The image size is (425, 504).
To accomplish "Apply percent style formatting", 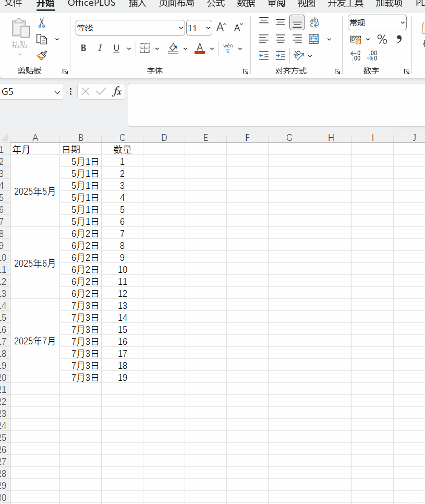I will (x=382, y=39).
